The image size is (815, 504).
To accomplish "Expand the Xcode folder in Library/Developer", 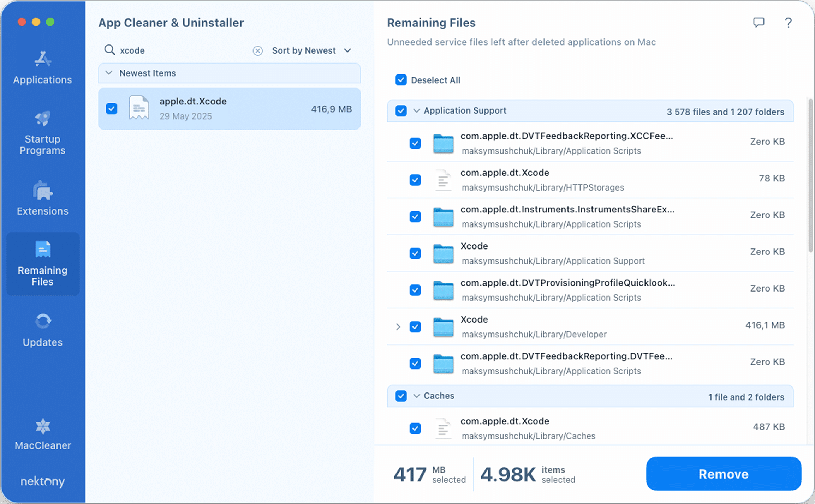I will click(x=398, y=327).
